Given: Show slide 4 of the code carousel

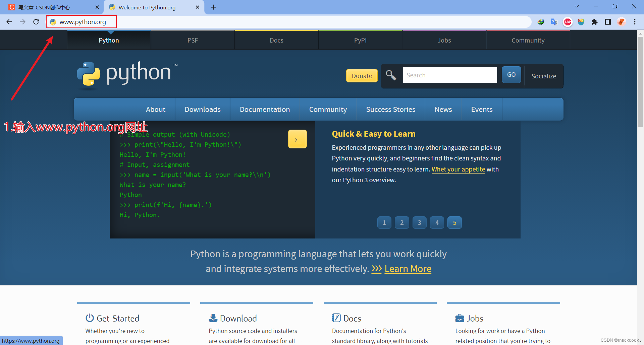Looking at the screenshot, I should (x=437, y=223).
